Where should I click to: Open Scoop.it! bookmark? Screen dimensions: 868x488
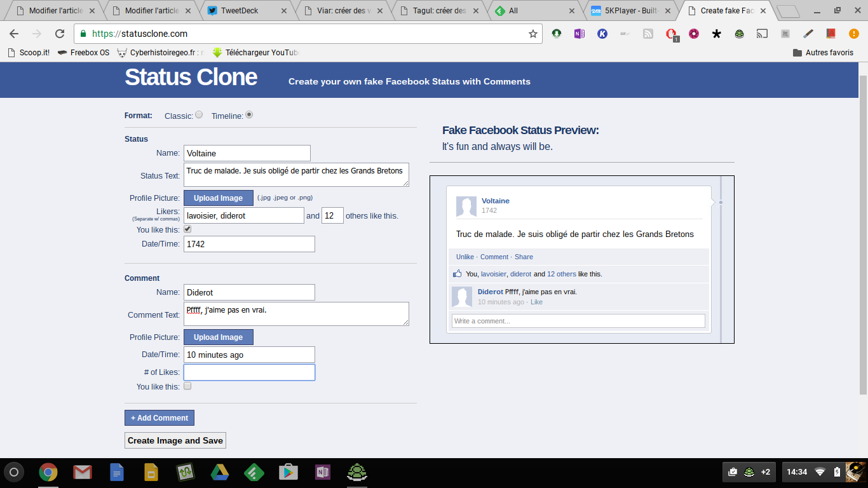pos(29,53)
